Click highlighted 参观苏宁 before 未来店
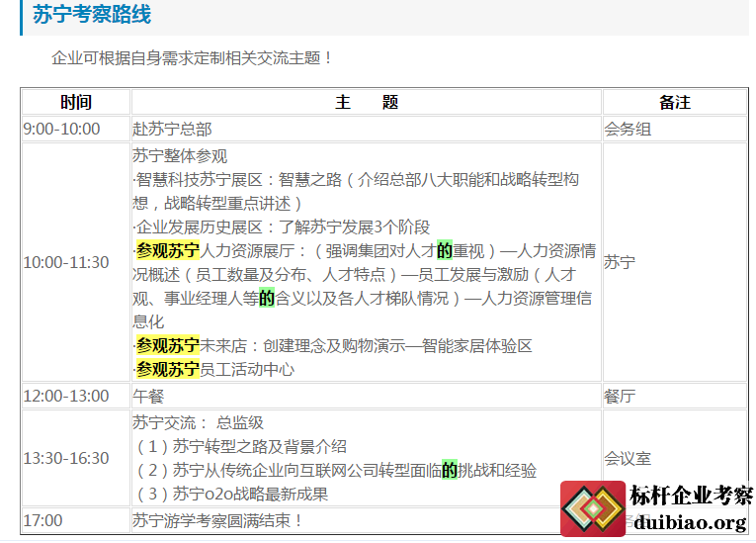 point(168,345)
